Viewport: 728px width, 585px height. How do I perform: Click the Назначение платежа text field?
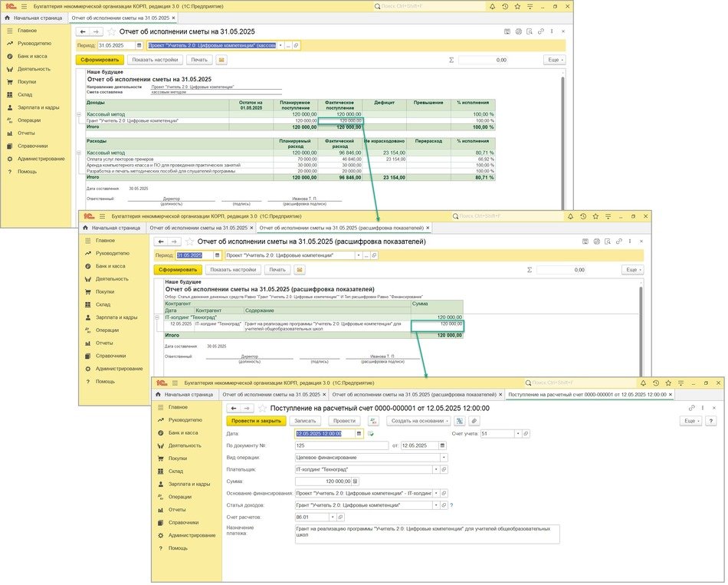pyautogui.click(x=426, y=534)
